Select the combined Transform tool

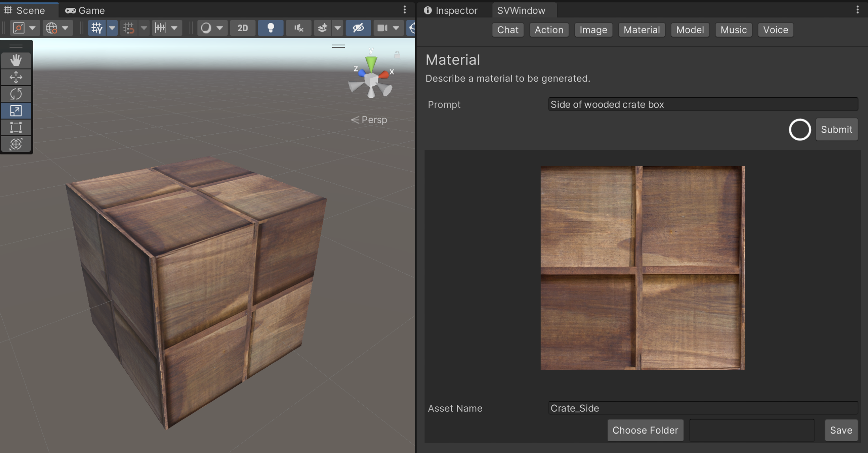(16, 144)
